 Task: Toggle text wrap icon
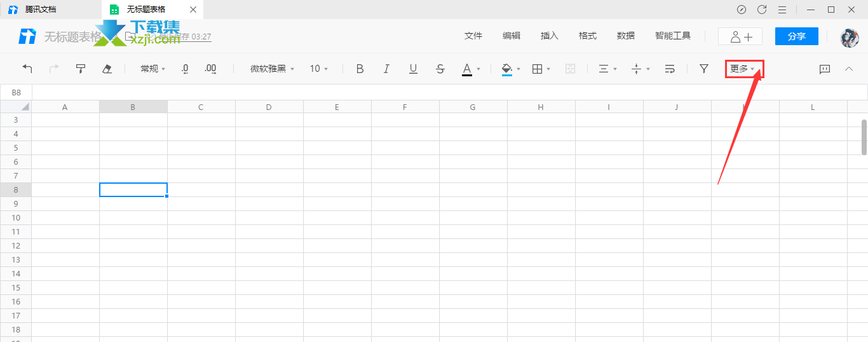pos(670,69)
